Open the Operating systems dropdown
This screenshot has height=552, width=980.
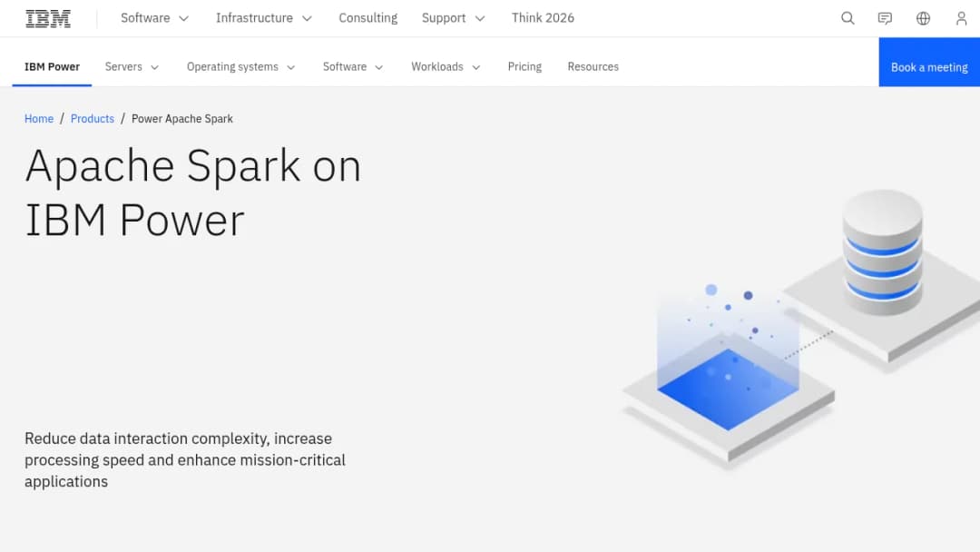(240, 66)
